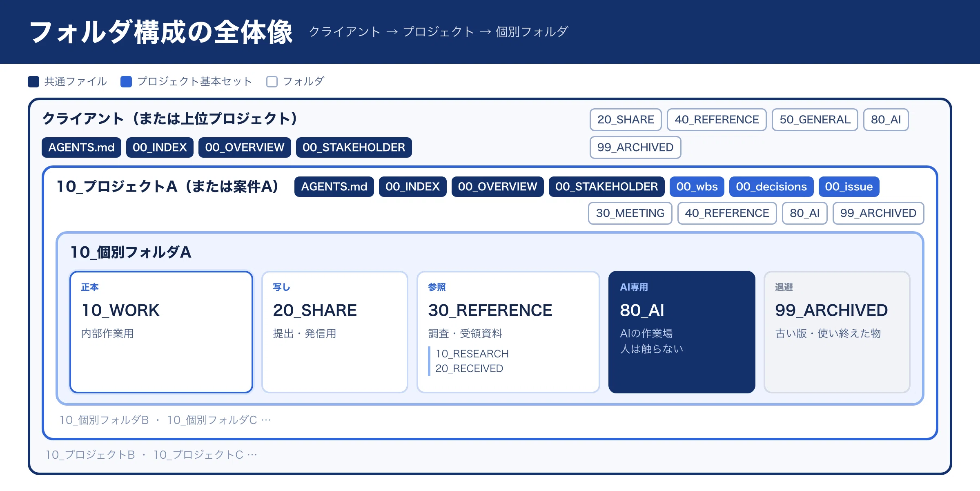Open the project A AGENTS.md tag

pyautogui.click(x=334, y=187)
